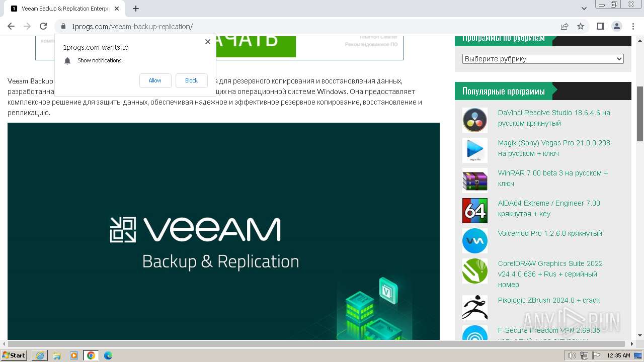Image resolution: width=644 pixels, height=362 pixels.
Task: Bookmark this page with the star icon
Action: [x=581, y=26]
